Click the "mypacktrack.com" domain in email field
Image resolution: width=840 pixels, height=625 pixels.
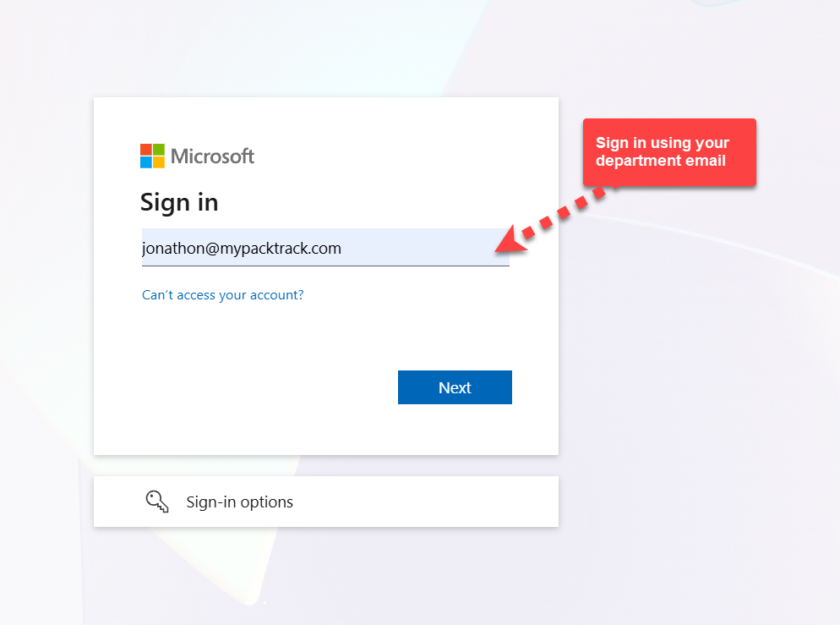(x=281, y=249)
